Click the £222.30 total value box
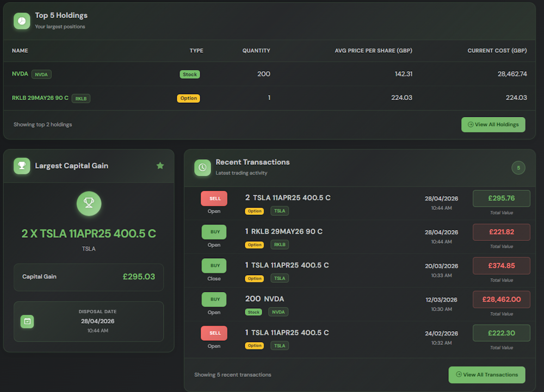Screen dimensions: 544x392 pos(502,333)
